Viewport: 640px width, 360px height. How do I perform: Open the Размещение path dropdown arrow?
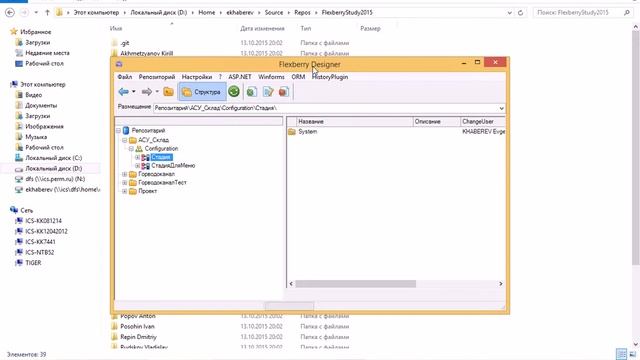(501, 108)
